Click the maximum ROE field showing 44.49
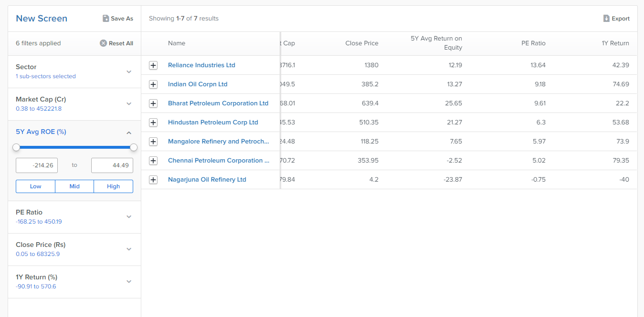This screenshot has height=317, width=644. coord(112,165)
